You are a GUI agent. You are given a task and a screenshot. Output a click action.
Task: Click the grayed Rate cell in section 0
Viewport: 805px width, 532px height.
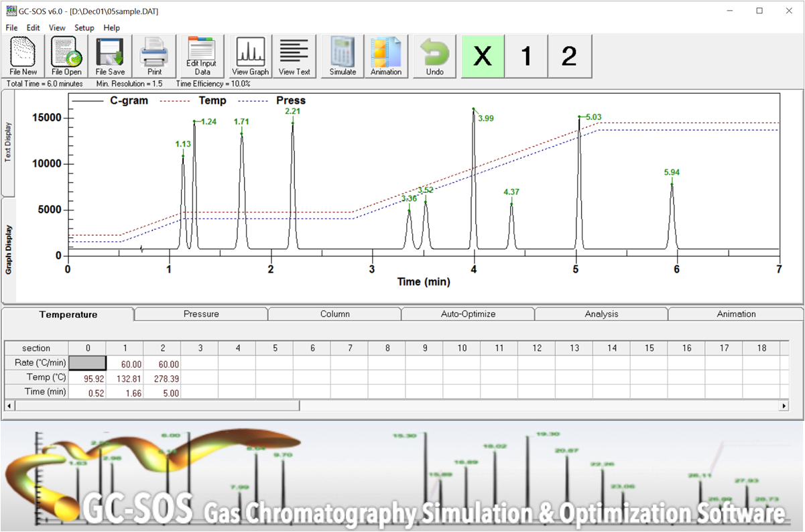[x=87, y=363]
